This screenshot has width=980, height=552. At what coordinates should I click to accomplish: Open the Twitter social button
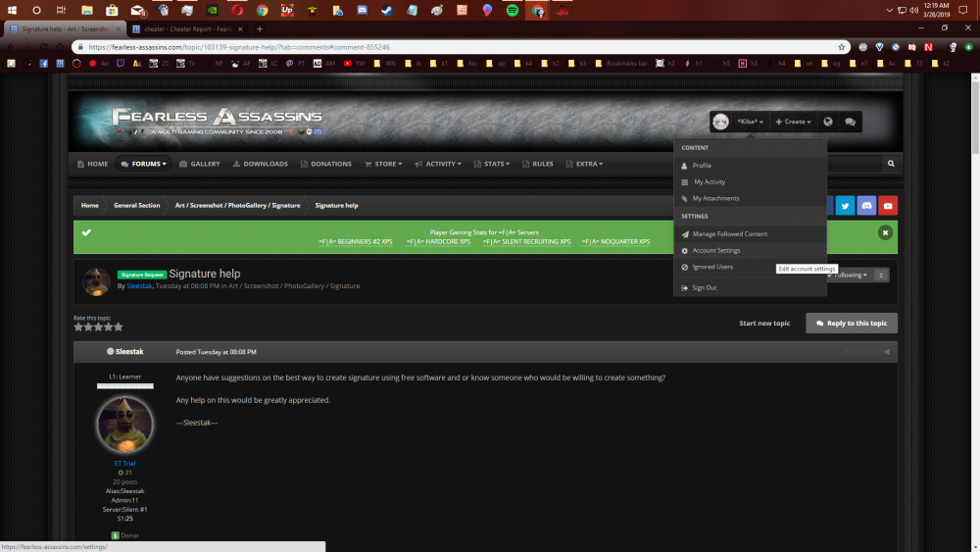tap(845, 206)
